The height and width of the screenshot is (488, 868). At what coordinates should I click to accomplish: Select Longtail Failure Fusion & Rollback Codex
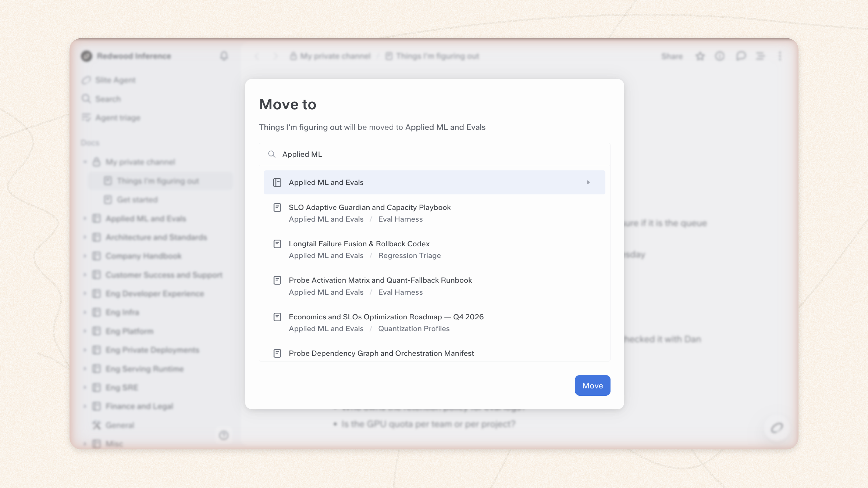434,249
